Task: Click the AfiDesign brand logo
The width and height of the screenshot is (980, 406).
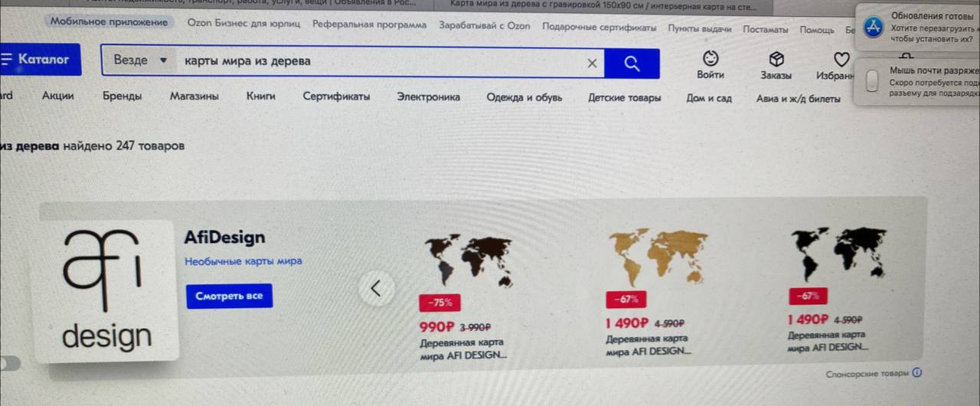Action: [x=108, y=291]
